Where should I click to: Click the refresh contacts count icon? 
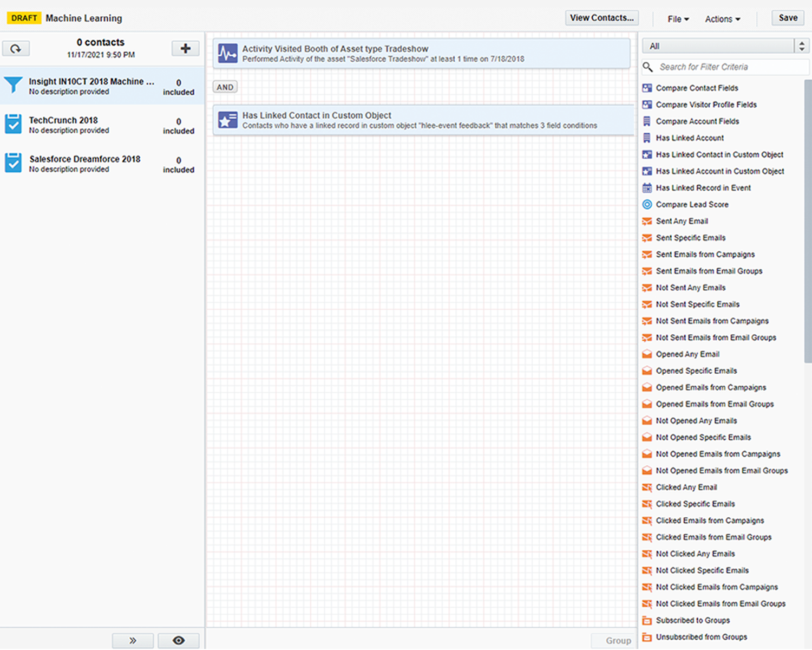16,49
